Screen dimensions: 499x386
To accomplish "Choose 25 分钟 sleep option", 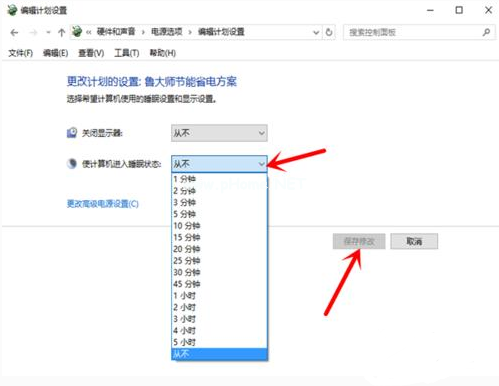I will 219,261.
